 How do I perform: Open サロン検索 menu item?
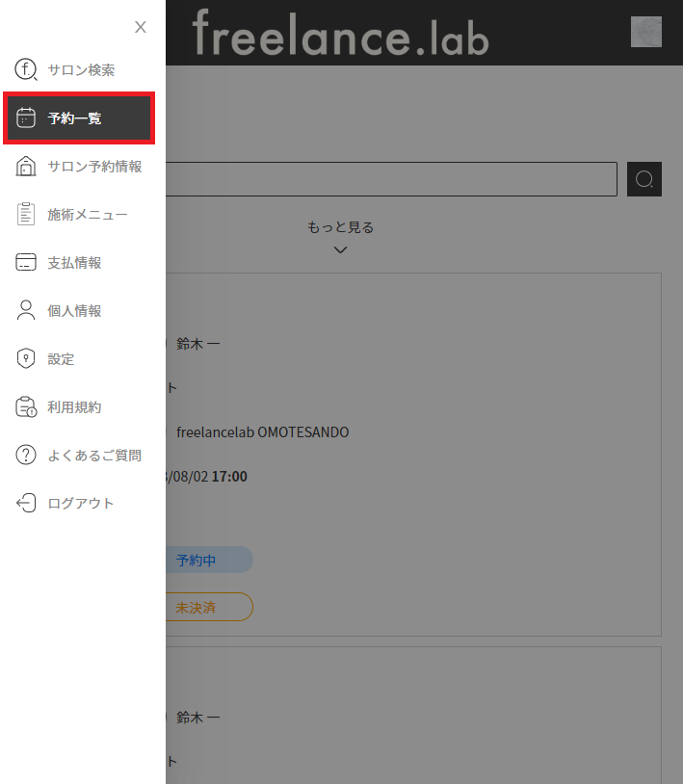(x=81, y=70)
